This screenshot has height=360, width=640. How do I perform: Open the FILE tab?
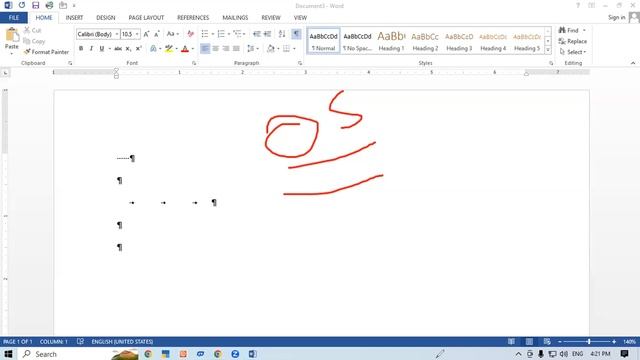14,18
